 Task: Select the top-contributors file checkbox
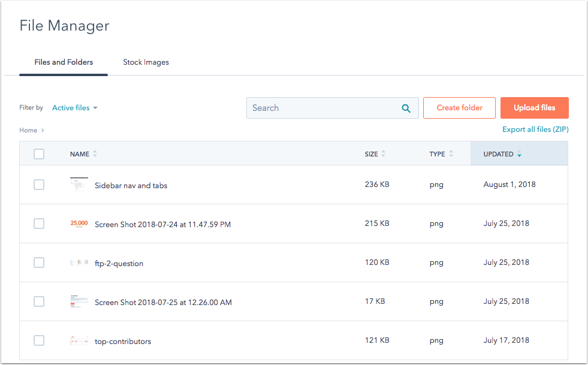[39, 341]
